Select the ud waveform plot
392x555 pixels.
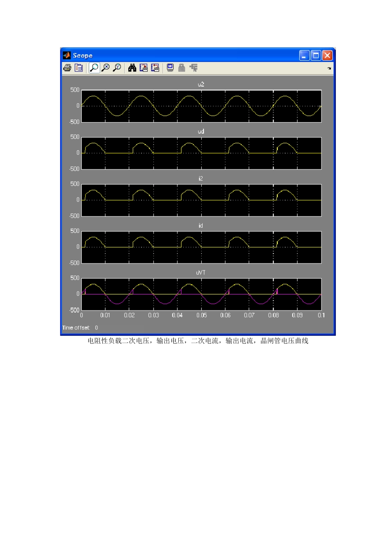coord(201,153)
